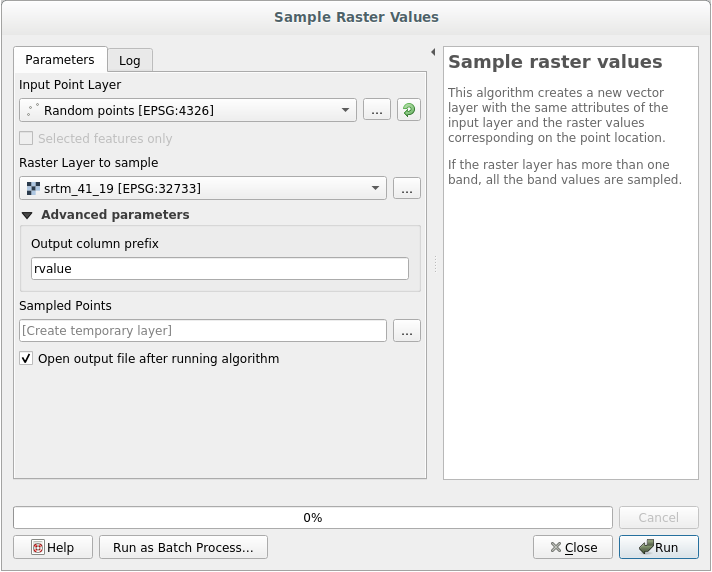Browse for input point layer file
The height and width of the screenshot is (572, 712).
pos(376,110)
